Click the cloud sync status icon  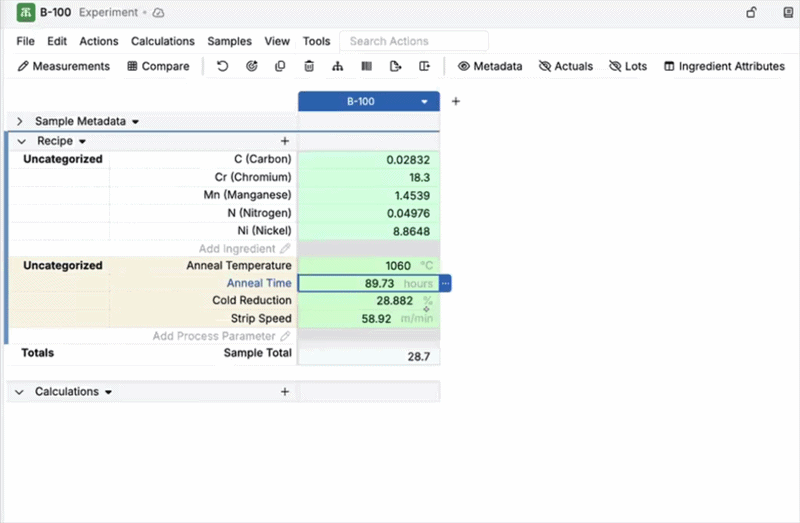(159, 13)
